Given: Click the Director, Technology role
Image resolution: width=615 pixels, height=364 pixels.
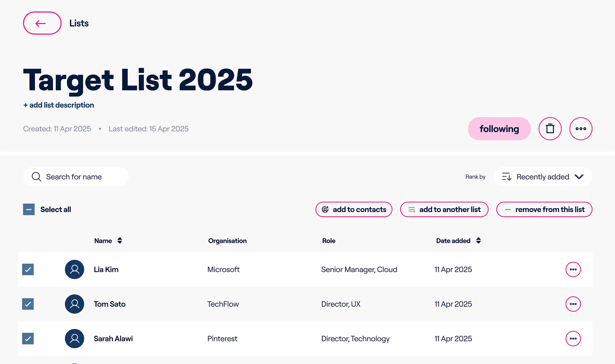Looking at the screenshot, I should coord(355,339).
